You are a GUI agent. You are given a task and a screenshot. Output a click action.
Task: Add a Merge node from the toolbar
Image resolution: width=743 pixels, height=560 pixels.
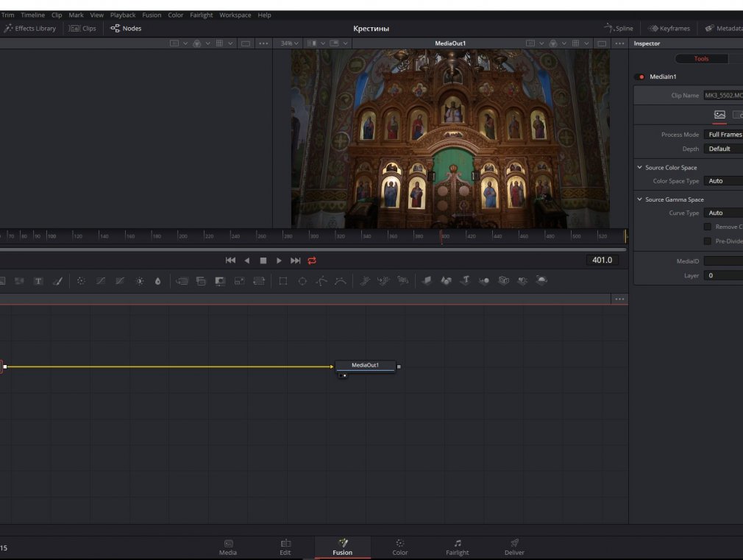click(182, 281)
